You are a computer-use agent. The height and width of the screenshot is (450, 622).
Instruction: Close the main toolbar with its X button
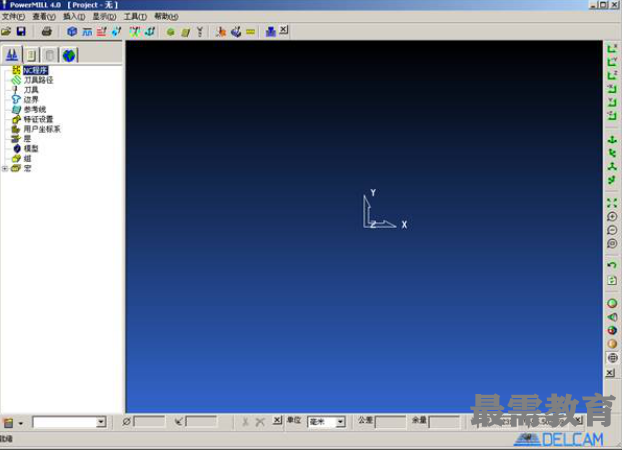click(x=284, y=30)
